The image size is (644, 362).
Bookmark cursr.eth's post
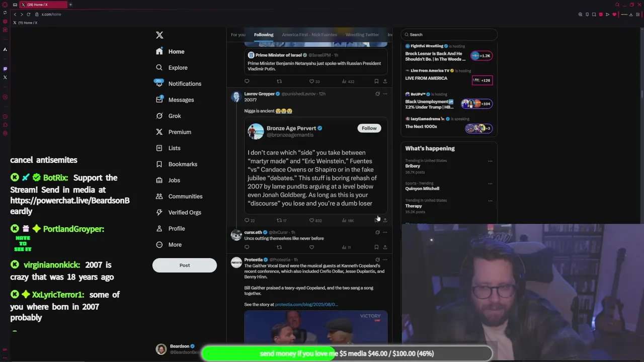click(376, 247)
